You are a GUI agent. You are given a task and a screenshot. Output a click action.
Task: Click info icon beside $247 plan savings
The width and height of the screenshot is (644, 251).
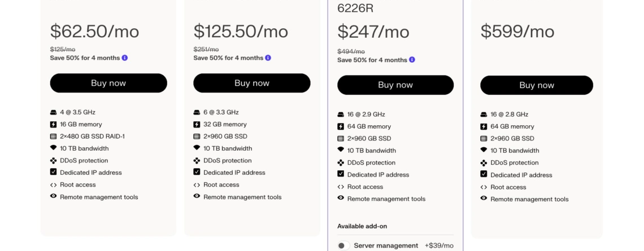click(412, 60)
